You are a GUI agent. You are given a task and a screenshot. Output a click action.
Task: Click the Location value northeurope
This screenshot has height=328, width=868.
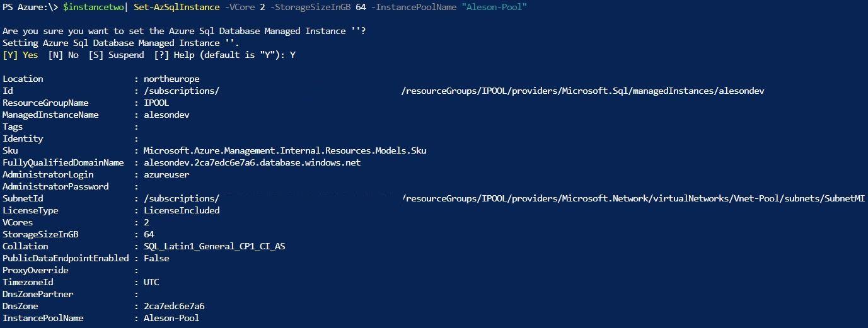click(x=171, y=79)
